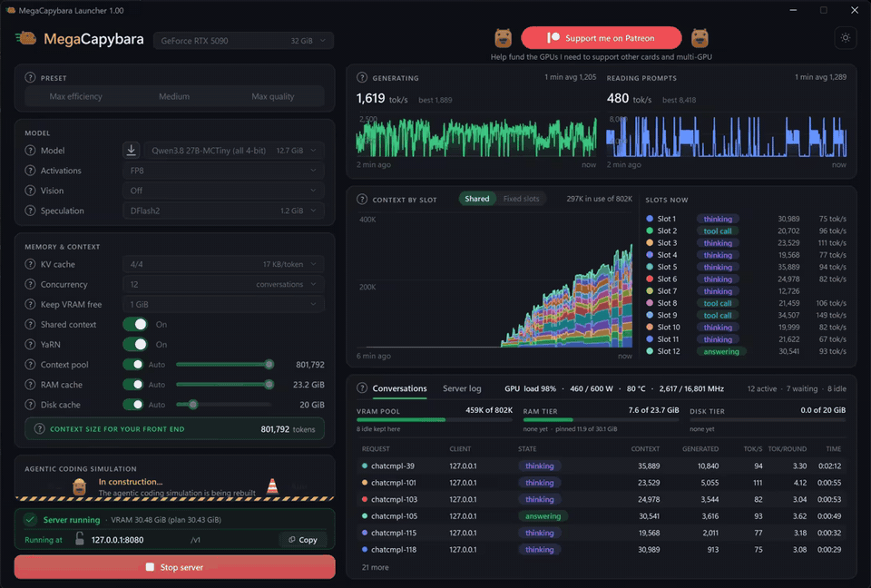Switch to the Server log tab
Viewport: 871px width, 588px height.
(x=462, y=388)
